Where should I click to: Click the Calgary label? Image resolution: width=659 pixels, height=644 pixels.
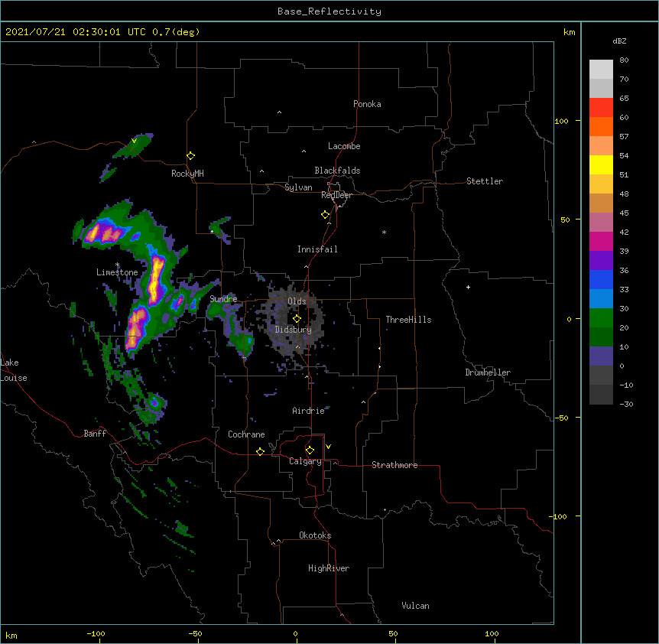305,461
